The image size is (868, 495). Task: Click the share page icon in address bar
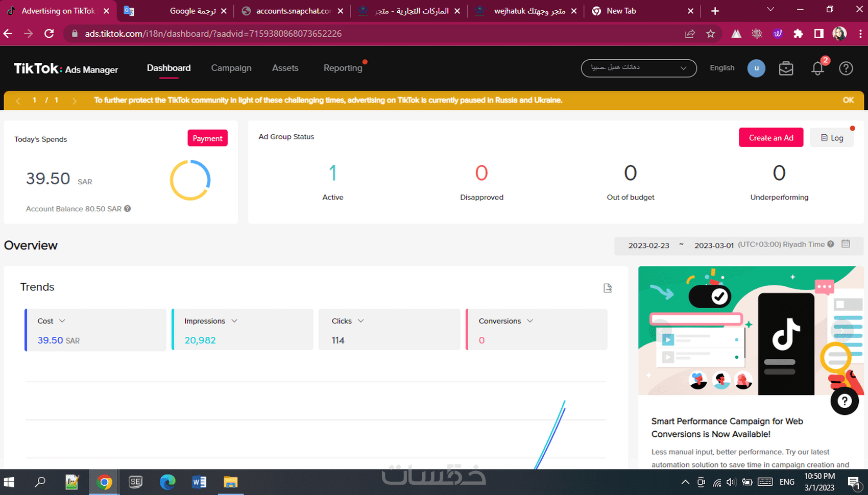[690, 34]
